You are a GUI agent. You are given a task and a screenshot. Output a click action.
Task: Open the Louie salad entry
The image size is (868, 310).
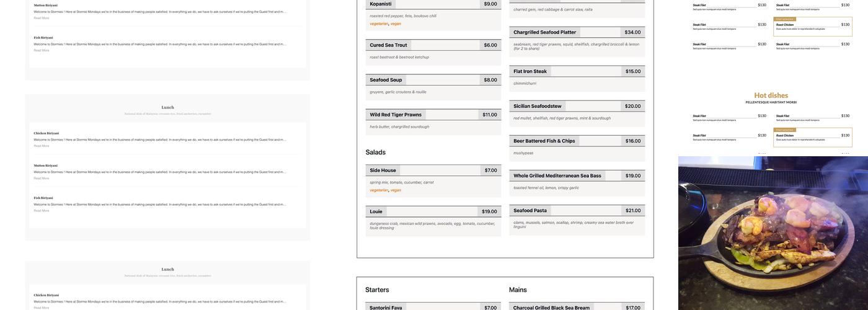(x=376, y=211)
